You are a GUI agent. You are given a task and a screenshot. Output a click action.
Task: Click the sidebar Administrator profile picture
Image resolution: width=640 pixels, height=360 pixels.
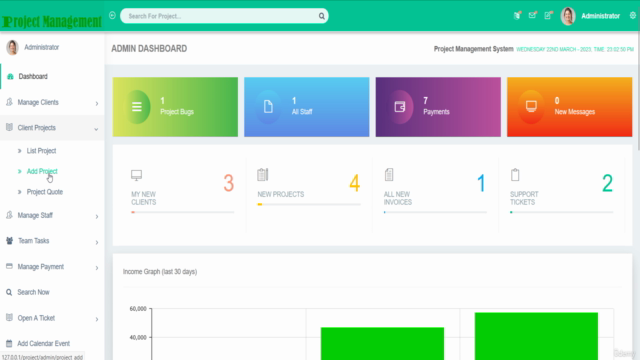pyautogui.click(x=12, y=47)
